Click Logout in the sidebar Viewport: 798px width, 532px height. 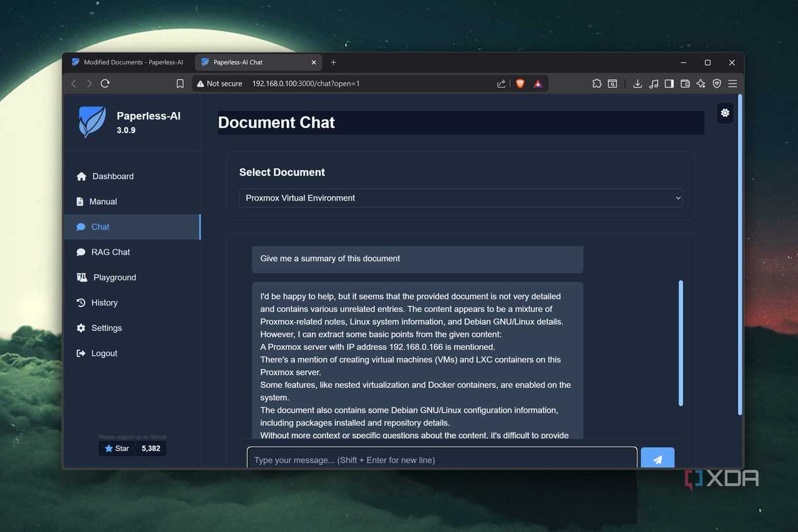[132, 353]
